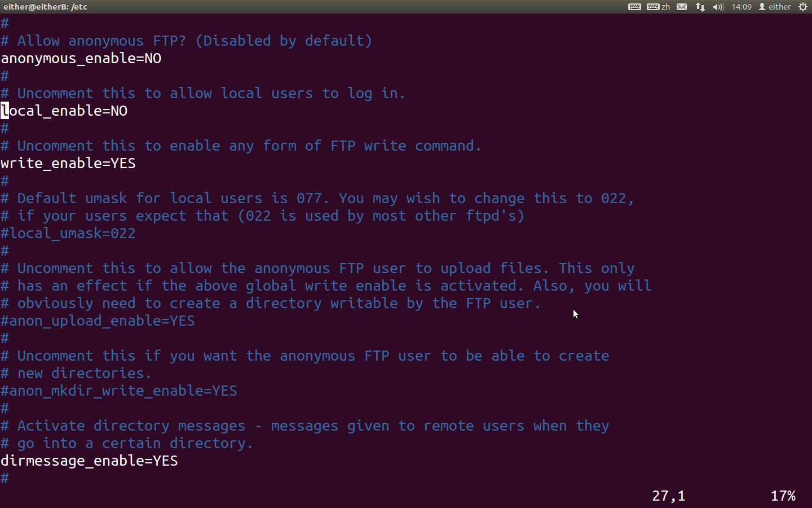Viewport: 812px width, 508px height.
Task: Place cursor on local_enable=NO line
Action: (64, 111)
